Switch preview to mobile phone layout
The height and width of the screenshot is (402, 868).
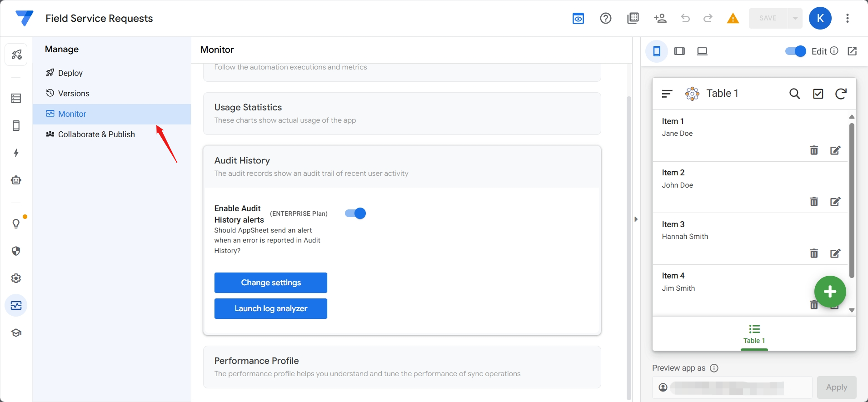[657, 51]
